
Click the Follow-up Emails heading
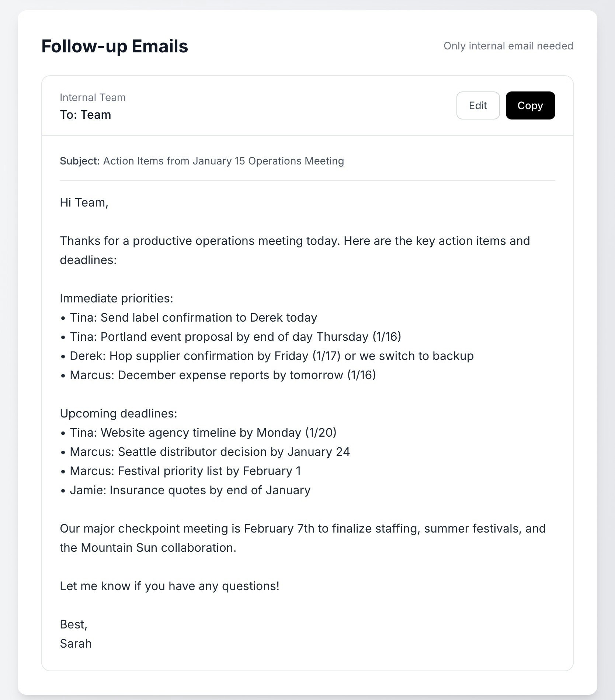click(x=115, y=46)
